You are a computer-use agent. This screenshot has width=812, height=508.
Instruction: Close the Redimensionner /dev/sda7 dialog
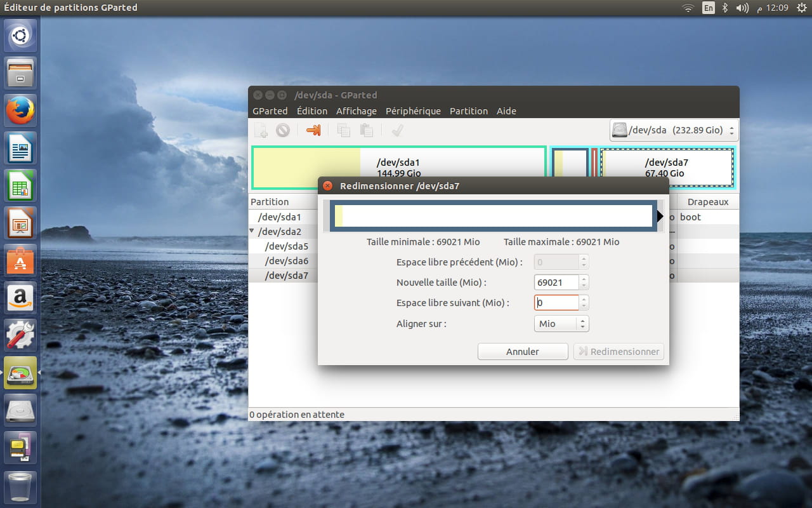327,186
